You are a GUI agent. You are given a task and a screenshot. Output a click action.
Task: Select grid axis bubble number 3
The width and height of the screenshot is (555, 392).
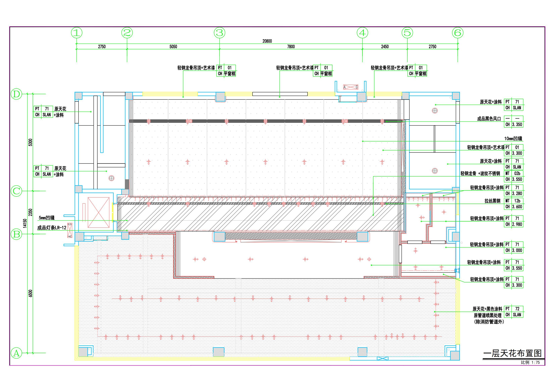(219, 33)
